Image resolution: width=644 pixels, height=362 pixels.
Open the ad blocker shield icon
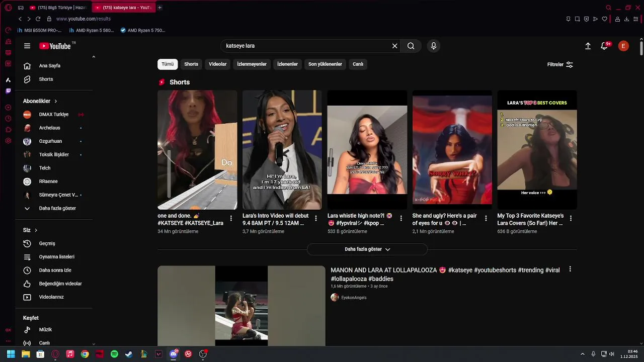pos(586,19)
